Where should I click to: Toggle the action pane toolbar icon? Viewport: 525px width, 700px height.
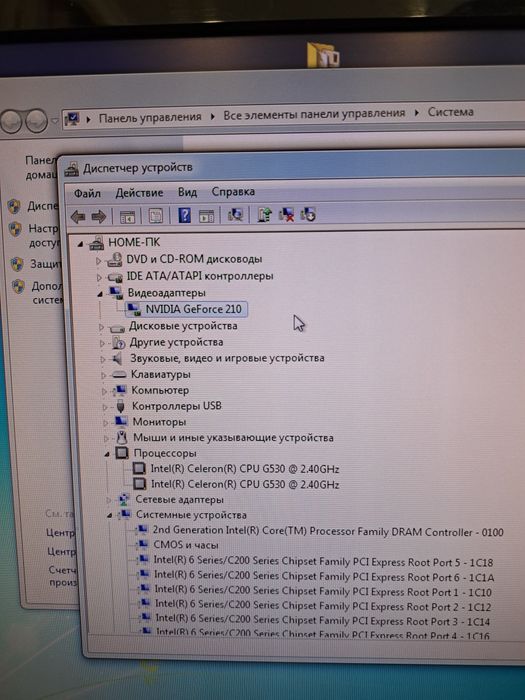pyautogui.click(x=206, y=216)
